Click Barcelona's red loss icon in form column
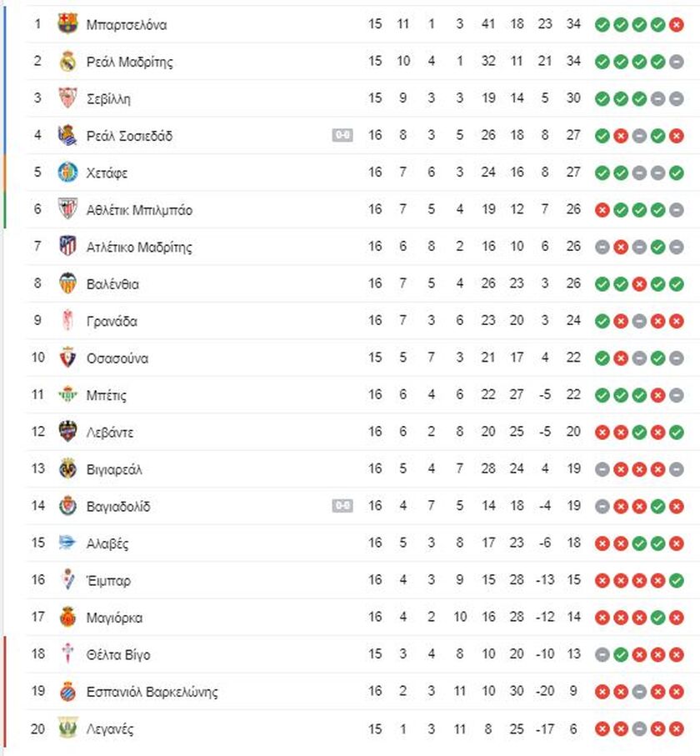This screenshot has height=756, width=700. click(677, 25)
